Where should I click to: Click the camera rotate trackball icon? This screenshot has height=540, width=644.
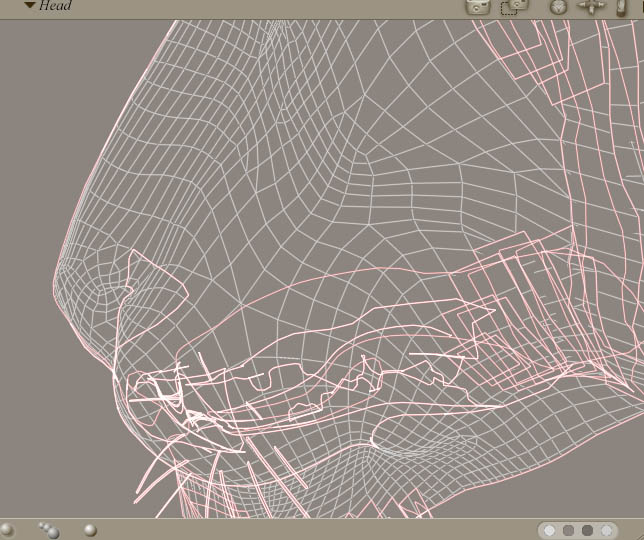point(559,6)
